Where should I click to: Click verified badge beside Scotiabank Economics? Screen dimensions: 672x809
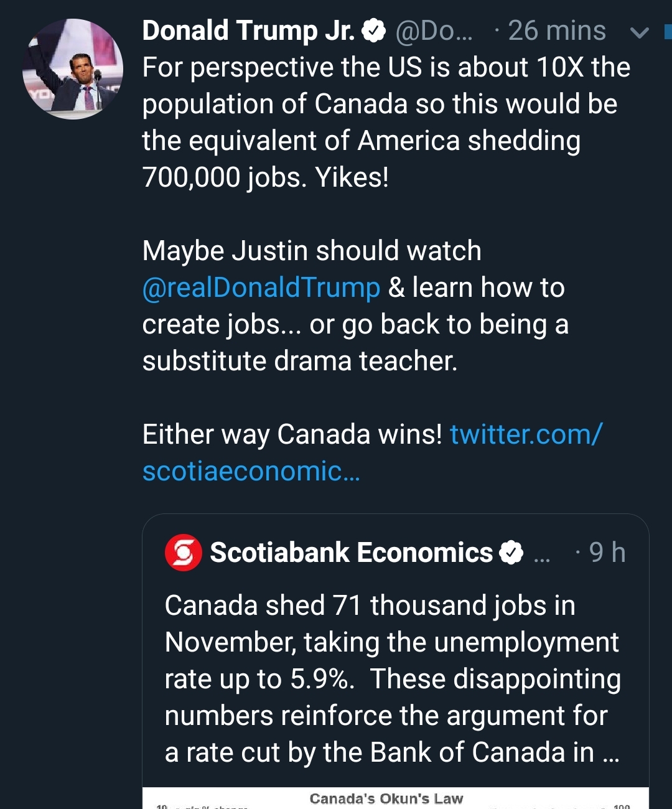point(511,553)
